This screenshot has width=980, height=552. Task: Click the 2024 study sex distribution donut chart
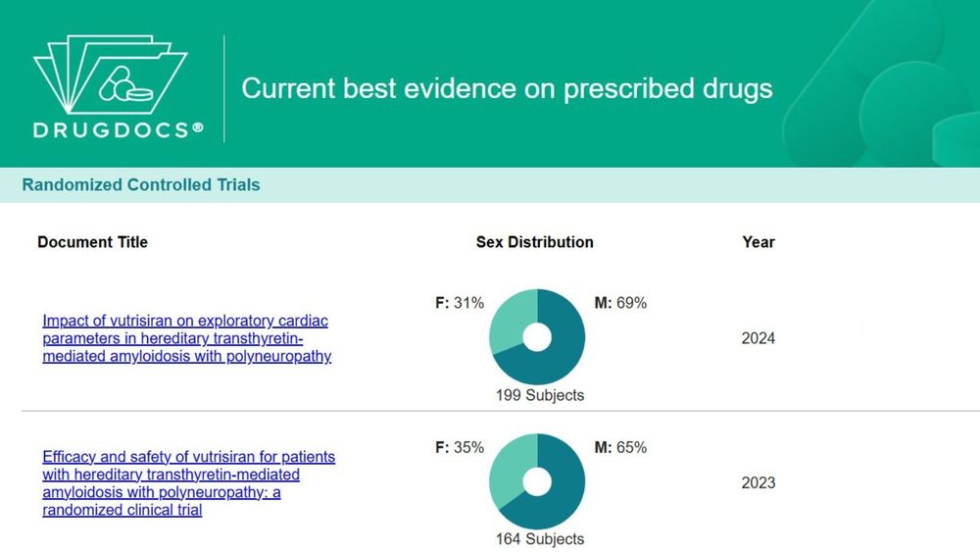pyautogui.click(x=537, y=337)
